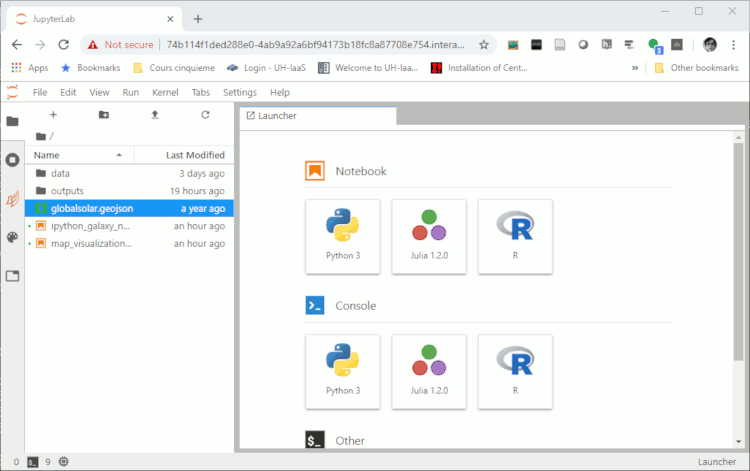
Task: Click the New Launcher plus button
Action: [53, 115]
